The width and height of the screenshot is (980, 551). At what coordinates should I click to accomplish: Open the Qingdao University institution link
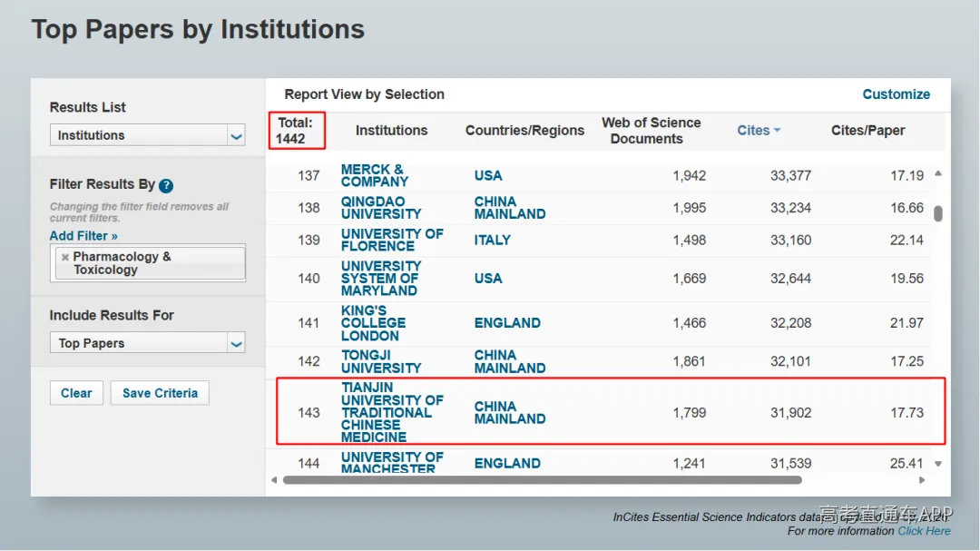(x=380, y=208)
